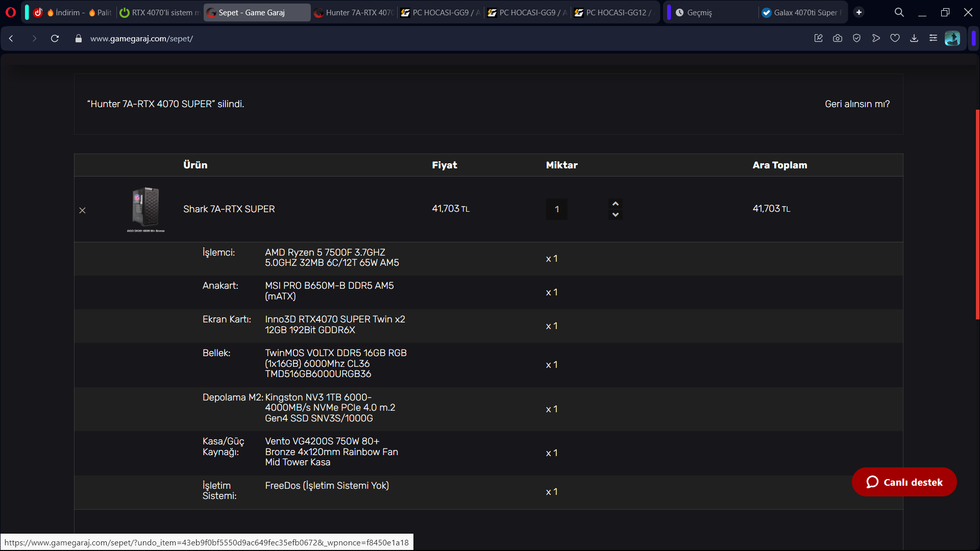
Task: Switch to the Hunter 7A-RTX 4070 tab
Action: pos(354,12)
